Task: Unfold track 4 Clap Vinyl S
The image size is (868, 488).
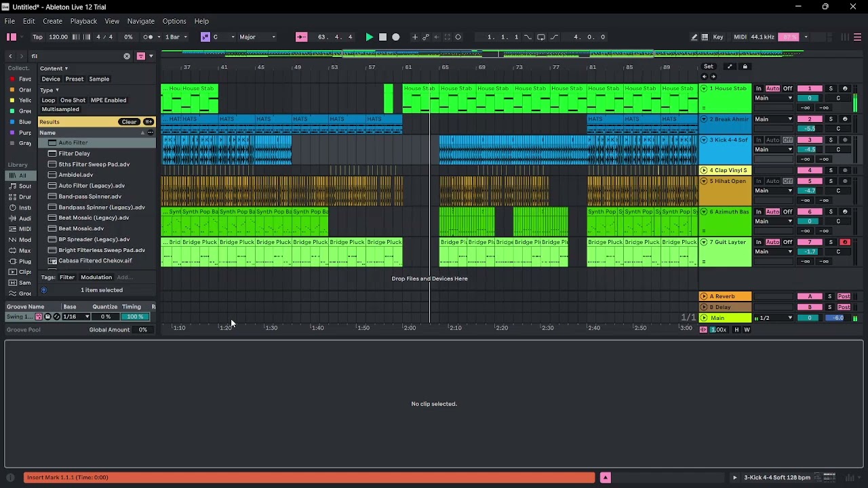Action: pyautogui.click(x=704, y=170)
